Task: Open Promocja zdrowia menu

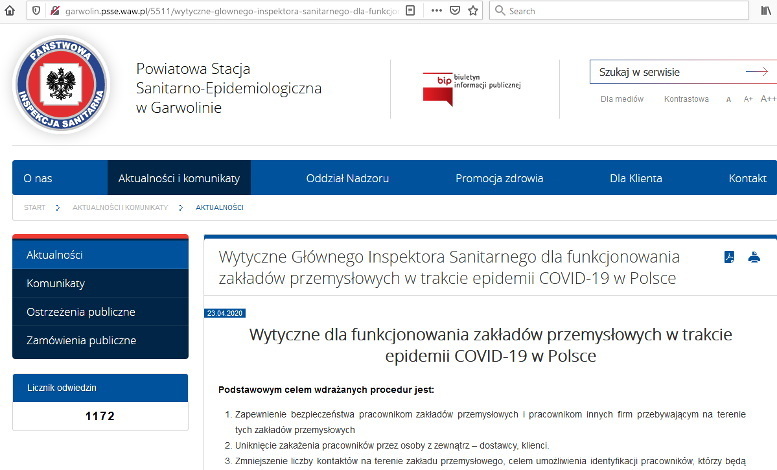Action: pyautogui.click(x=499, y=178)
